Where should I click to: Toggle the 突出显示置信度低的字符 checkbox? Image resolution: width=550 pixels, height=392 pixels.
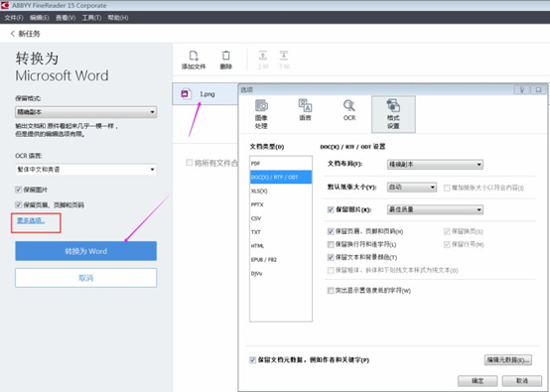tap(331, 291)
